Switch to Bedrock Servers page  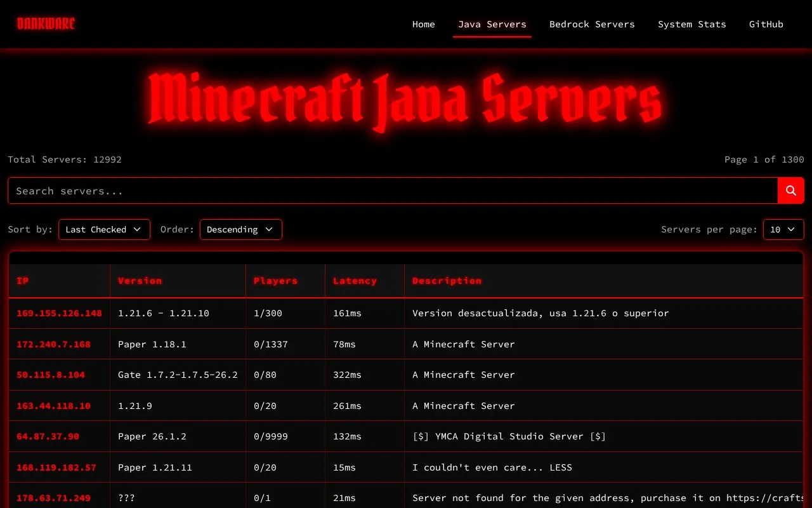[x=592, y=24]
